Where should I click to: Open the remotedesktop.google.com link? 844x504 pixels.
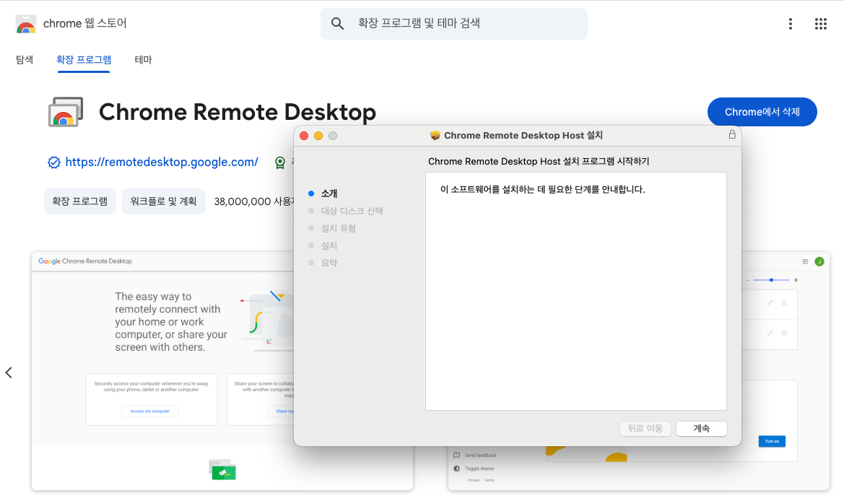click(x=162, y=162)
